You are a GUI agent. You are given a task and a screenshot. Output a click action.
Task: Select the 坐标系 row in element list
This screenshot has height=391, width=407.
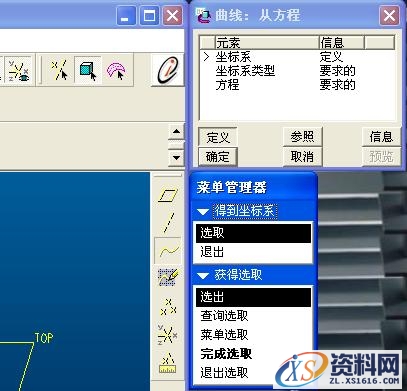click(297, 57)
